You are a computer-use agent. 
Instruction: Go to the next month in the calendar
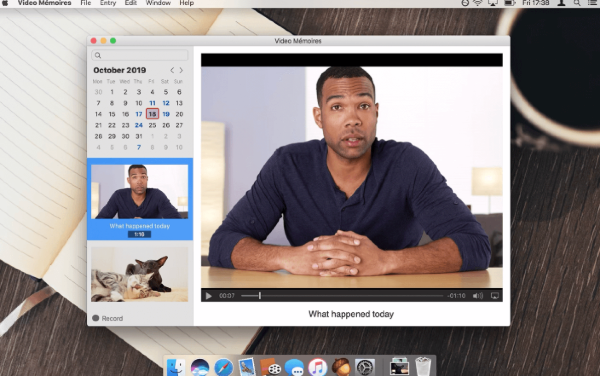181,70
